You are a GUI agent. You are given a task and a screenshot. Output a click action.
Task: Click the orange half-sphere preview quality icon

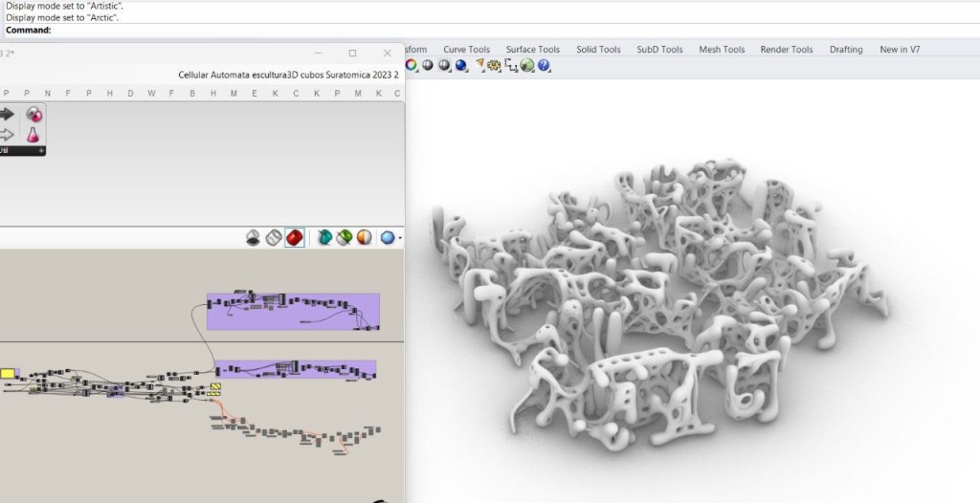click(x=364, y=237)
